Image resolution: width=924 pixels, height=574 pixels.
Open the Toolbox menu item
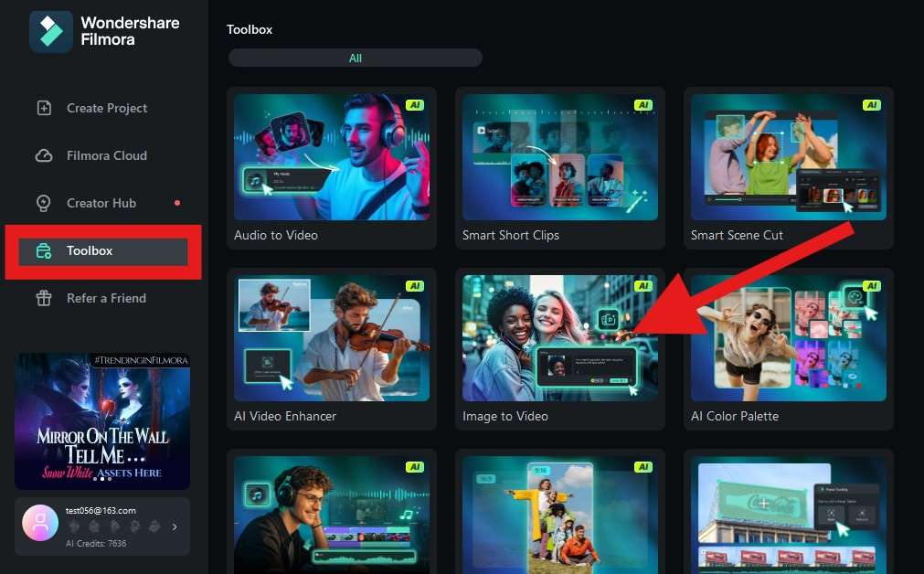[103, 251]
